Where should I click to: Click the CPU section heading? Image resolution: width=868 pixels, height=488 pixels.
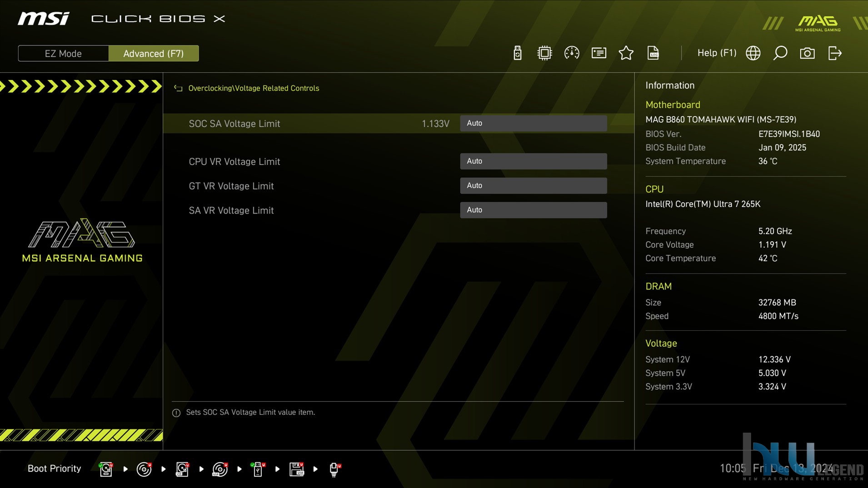click(654, 189)
